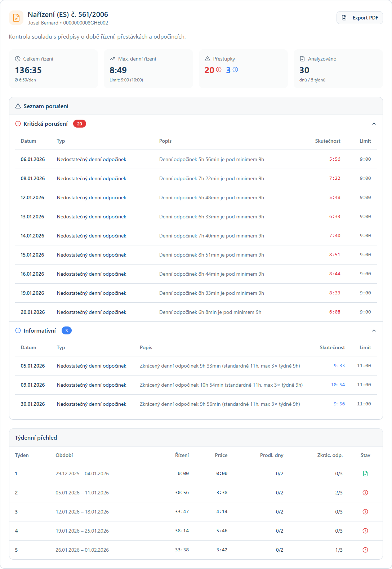Image resolution: width=392 pixels, height=569 pixels.
Task: Click the trend icon in Max. denní řízení
Action: pos(112,59)
